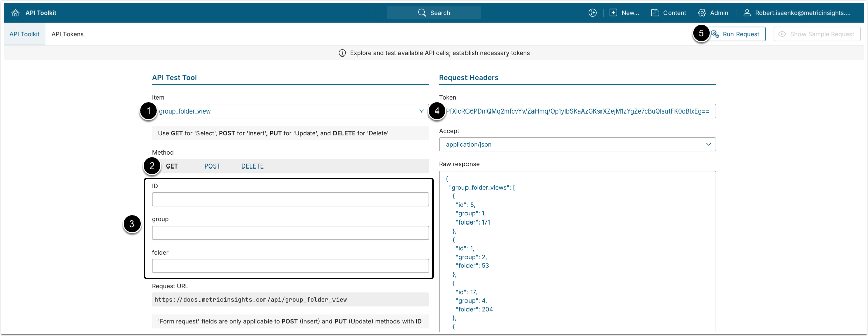Click the home icon beside API Toolkit
The height and width of the screenshot is (336, 868).
pos(15,13)
